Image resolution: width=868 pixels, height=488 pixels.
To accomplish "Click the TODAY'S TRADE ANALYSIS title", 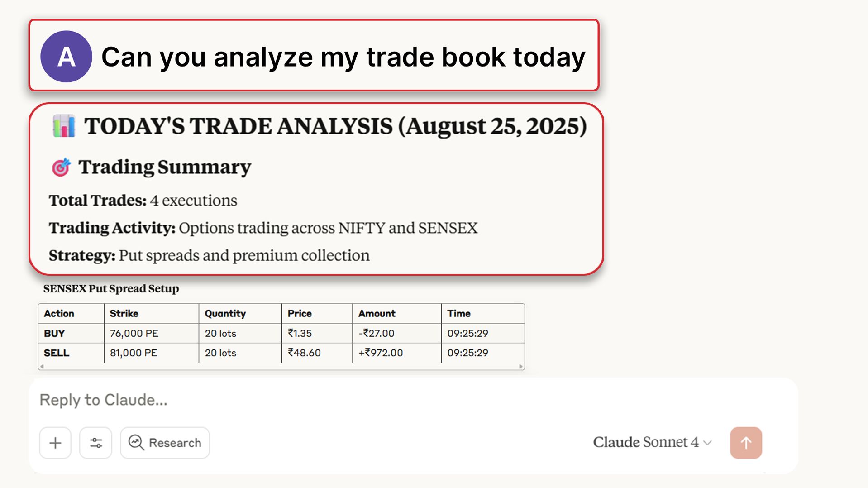I will coord(336,126).
